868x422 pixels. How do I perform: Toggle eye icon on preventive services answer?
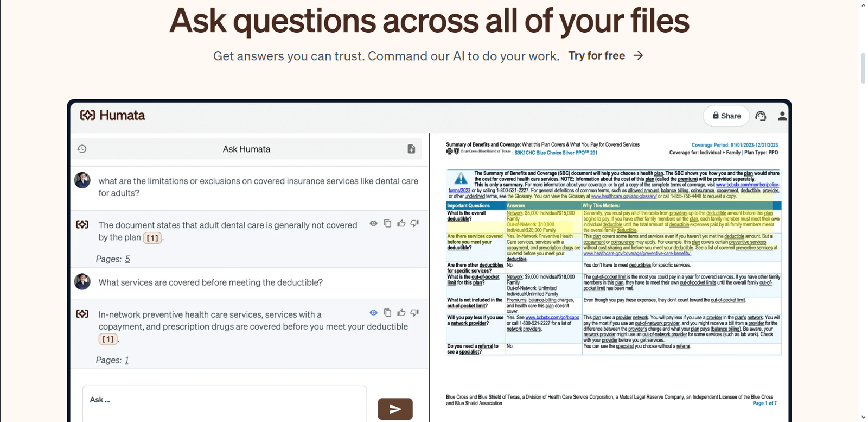click(373, 313)
